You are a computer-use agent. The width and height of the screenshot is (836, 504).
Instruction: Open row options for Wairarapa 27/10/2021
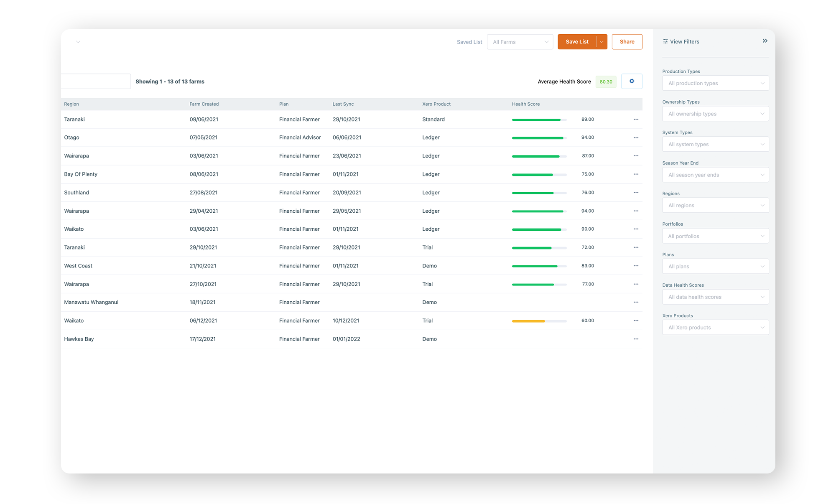[x=636, y=284]
